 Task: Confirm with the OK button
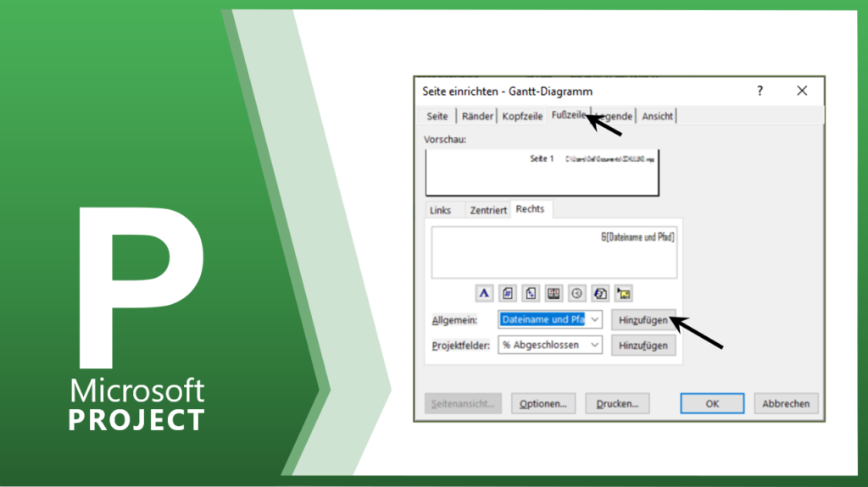[712, 403]
